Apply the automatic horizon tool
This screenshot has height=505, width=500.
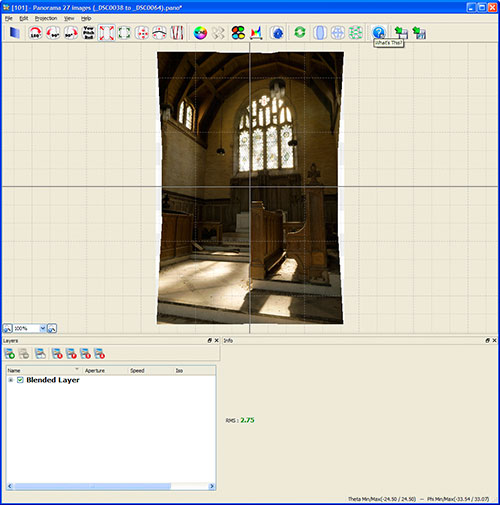click(159, 33)
